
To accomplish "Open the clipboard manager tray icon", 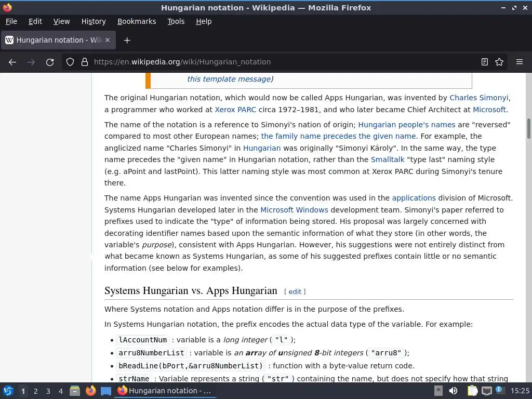I will pos(472,391).
